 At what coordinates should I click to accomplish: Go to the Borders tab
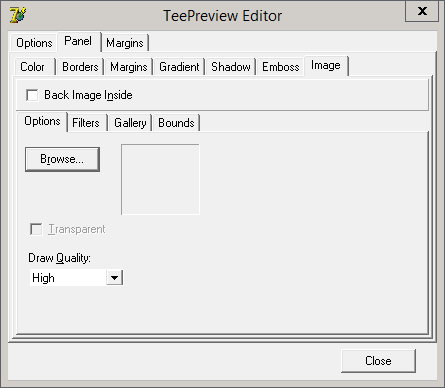80,67
